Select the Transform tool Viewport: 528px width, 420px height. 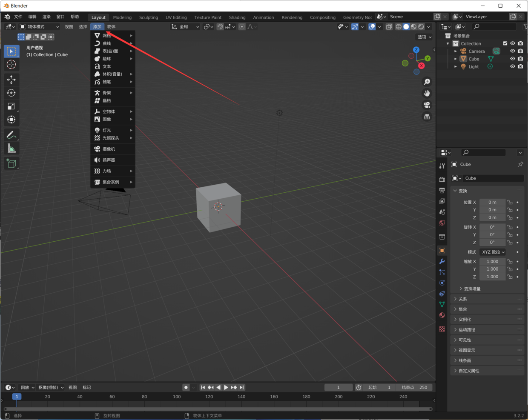coord(11,120)
